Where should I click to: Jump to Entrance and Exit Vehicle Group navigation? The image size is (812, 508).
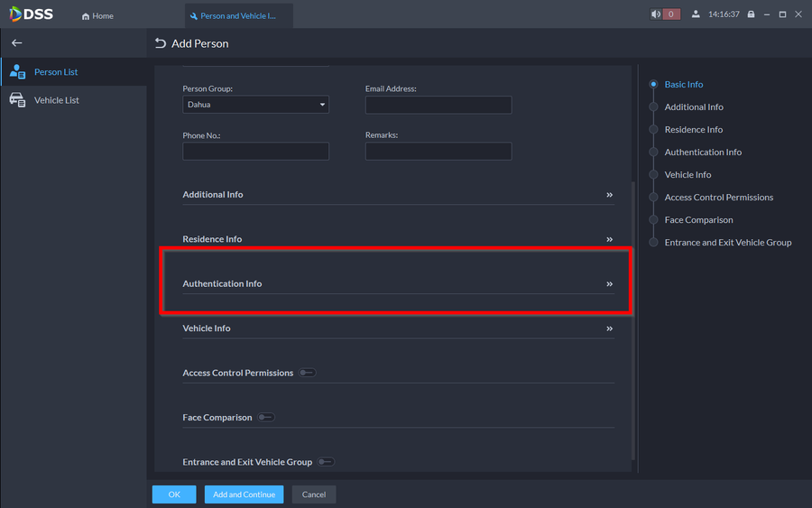click(727, 243)
